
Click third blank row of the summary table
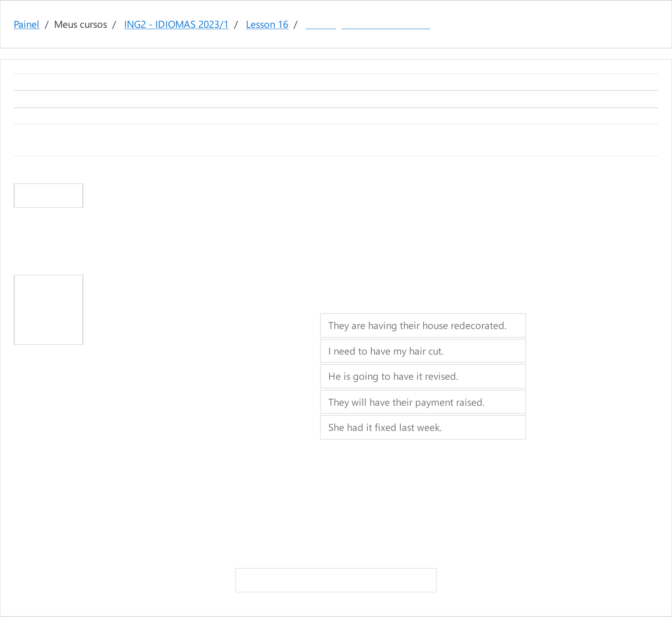click(336, 116)
